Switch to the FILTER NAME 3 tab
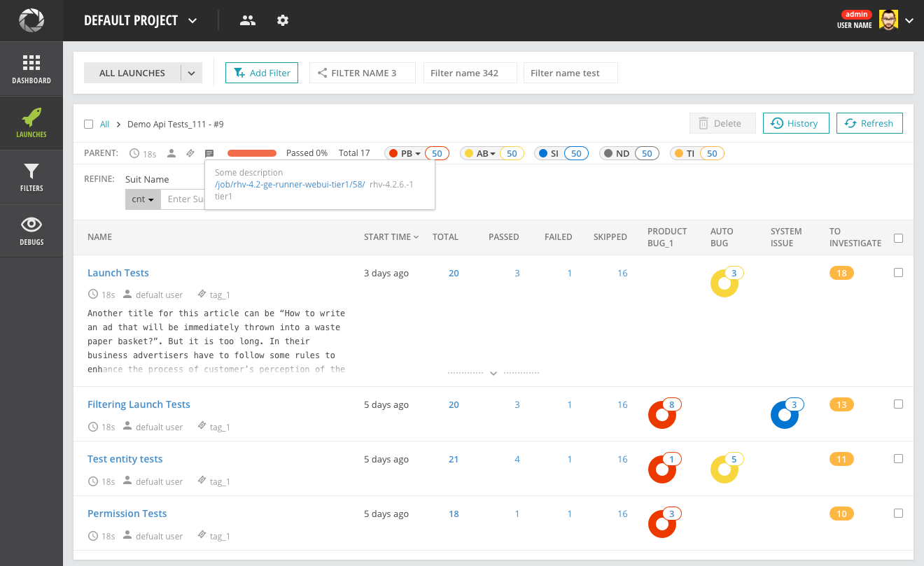The height and width of the screenshot is (566, 924). click(x=362, y=72)
